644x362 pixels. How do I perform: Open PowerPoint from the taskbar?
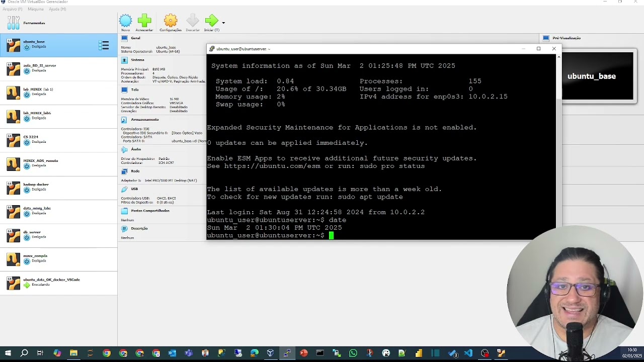(x=303, y=353)
